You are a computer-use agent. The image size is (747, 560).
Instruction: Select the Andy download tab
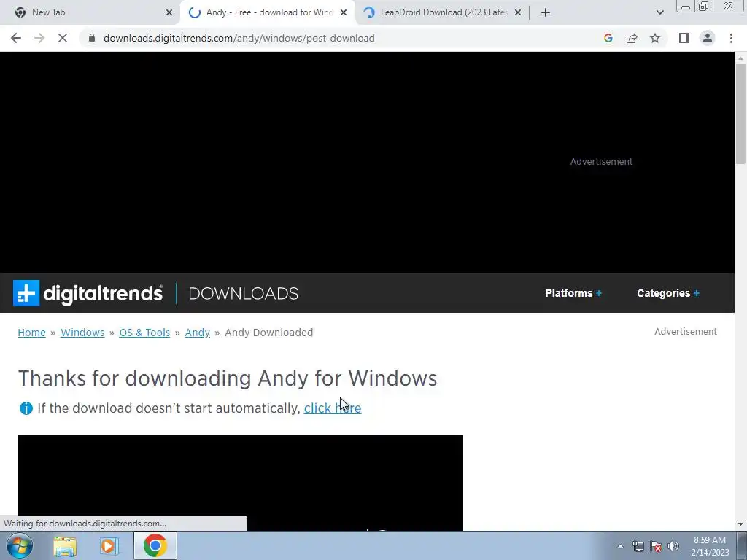[x=270, y=12]
